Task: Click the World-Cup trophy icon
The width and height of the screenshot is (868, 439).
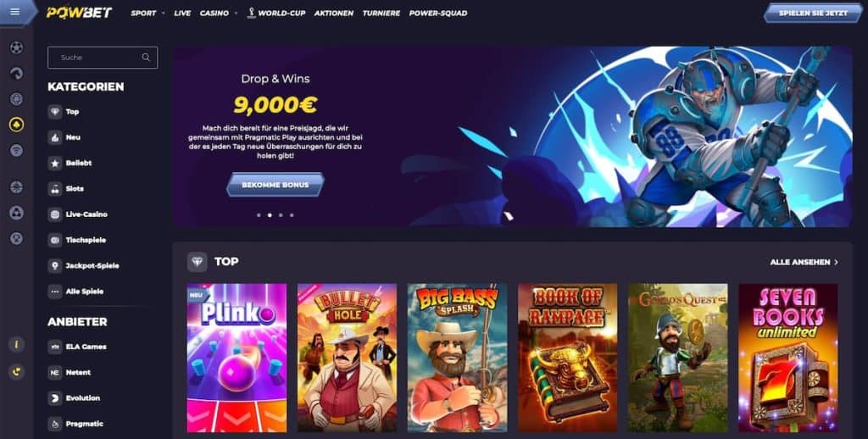Action: 251,12
